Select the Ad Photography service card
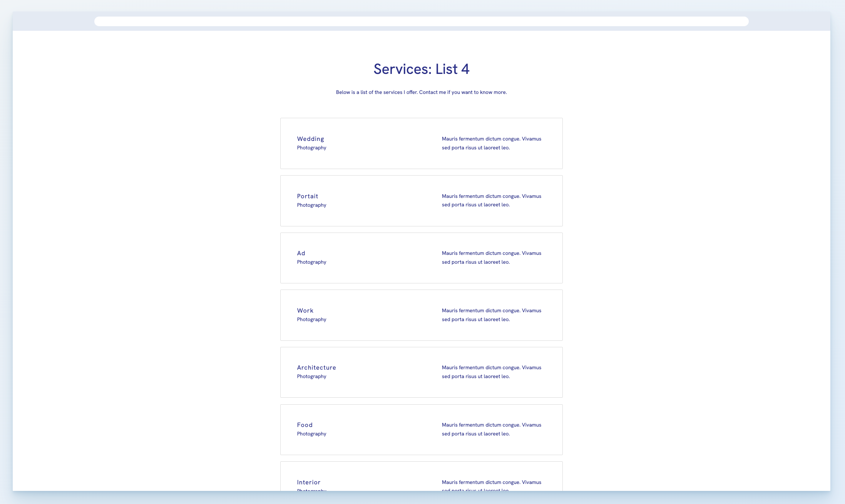 point(421,258)
